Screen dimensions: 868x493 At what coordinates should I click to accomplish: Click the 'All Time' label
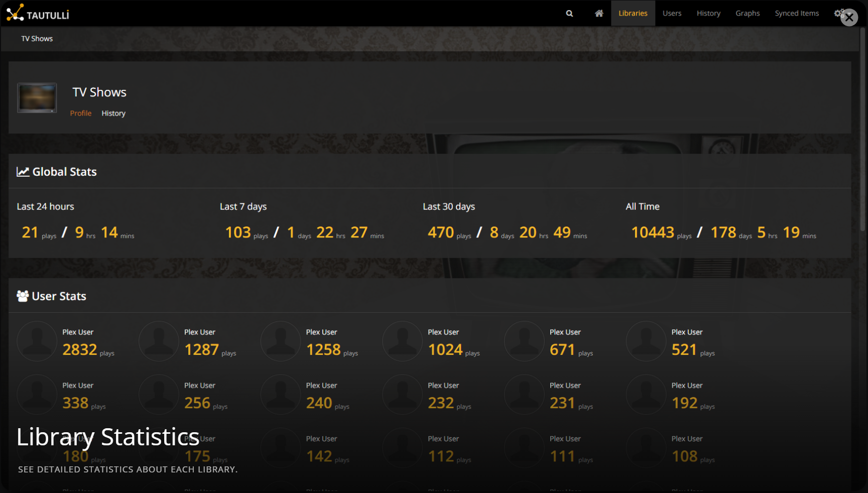click(x=643, y=207)
